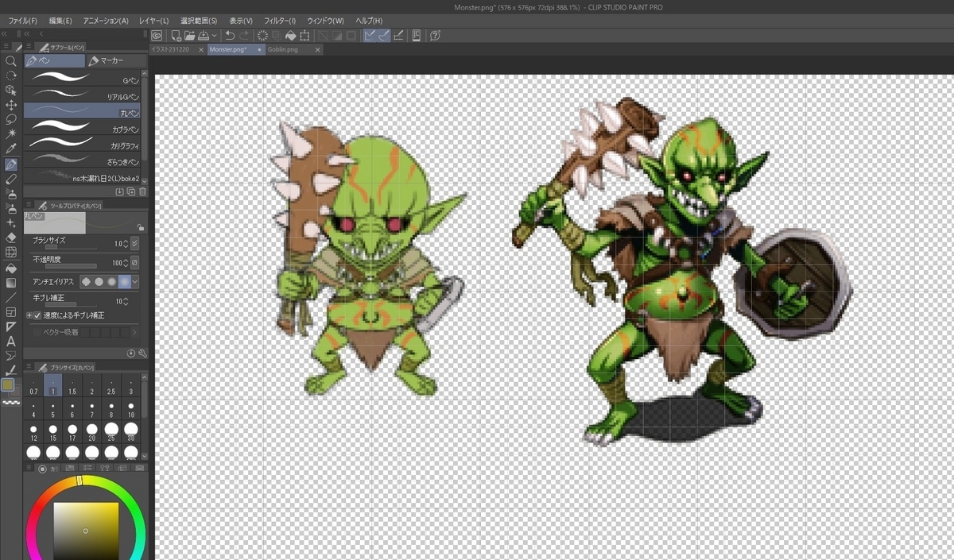Screen dimensions: 954x560
Task: Open the ファイル(F) menu
Action: coord(22,21)
